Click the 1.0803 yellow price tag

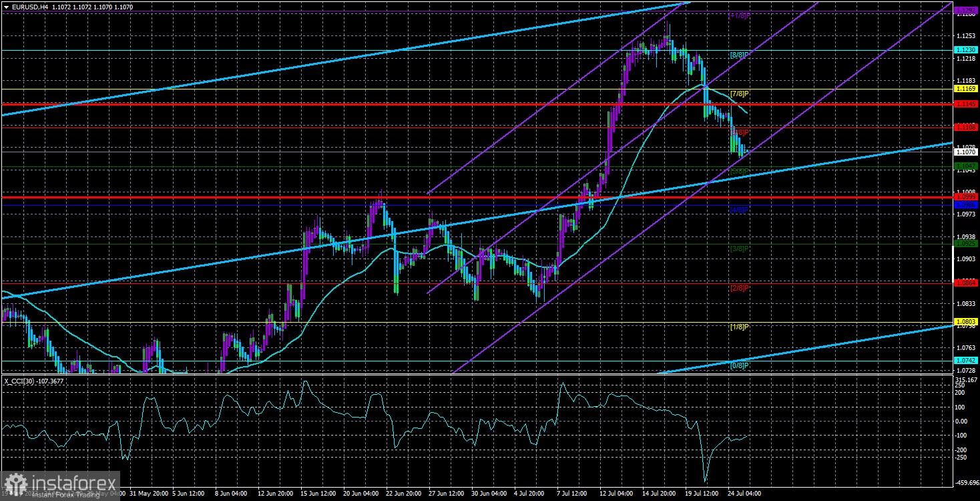tap(966, 322)
